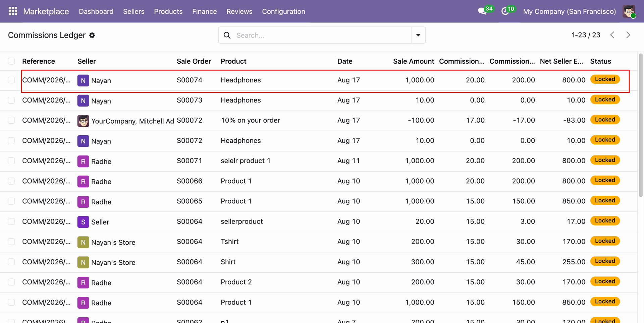
Task: Click Radhe avatar in the S00071 row
Action: point(83,161)
